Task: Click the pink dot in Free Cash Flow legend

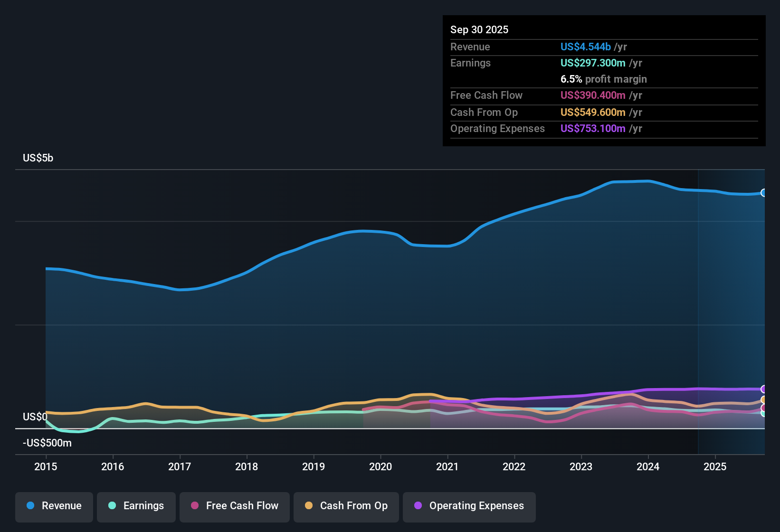Action: 194,506
